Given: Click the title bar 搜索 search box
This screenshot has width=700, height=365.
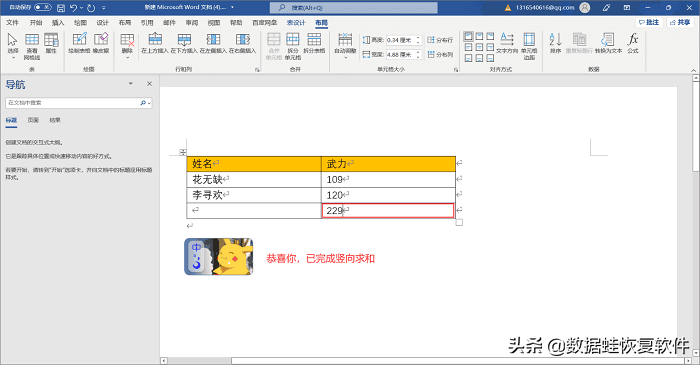Looking at the screenshot, I should tap(354, 8).
